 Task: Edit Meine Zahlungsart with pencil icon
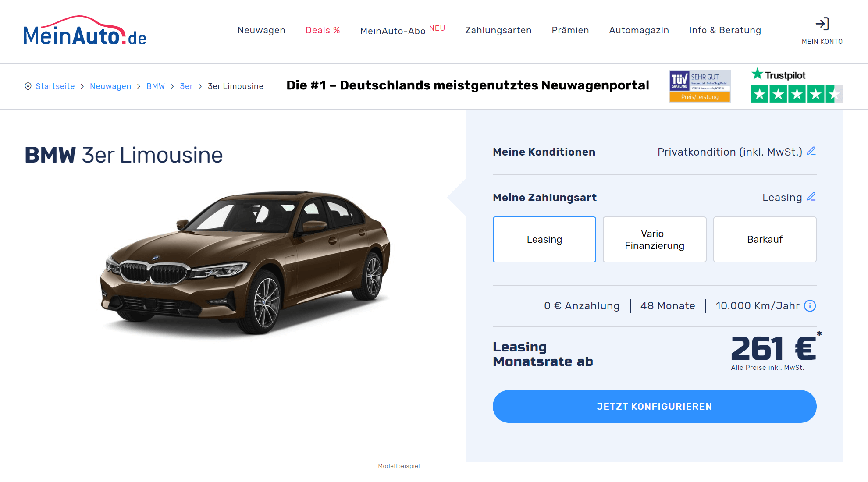point(811,197)
